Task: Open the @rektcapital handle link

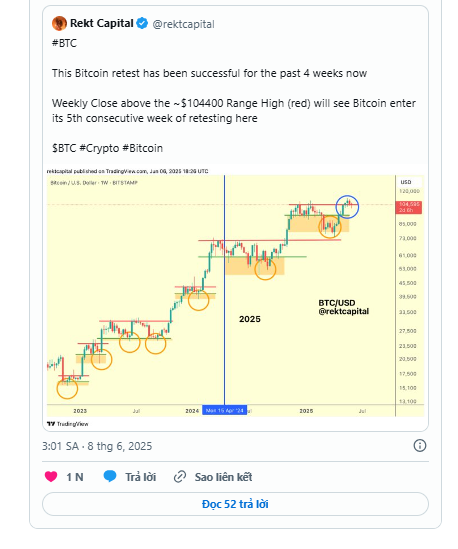Action: click(183, 24)
